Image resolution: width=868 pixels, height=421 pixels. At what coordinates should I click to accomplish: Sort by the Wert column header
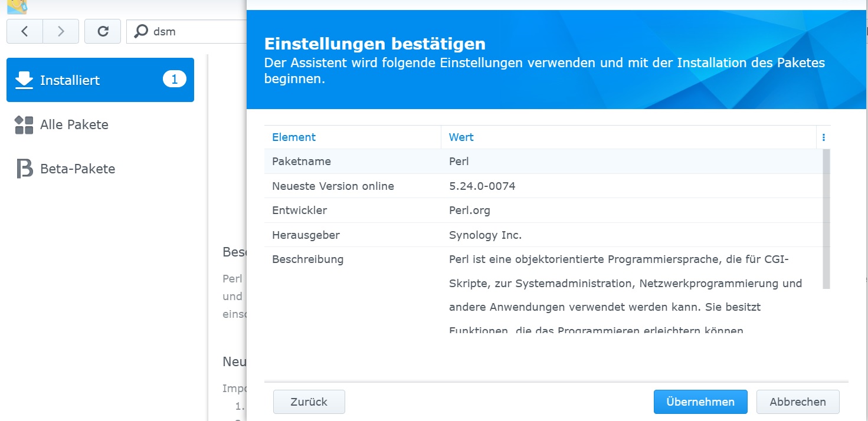click(628, 137)
